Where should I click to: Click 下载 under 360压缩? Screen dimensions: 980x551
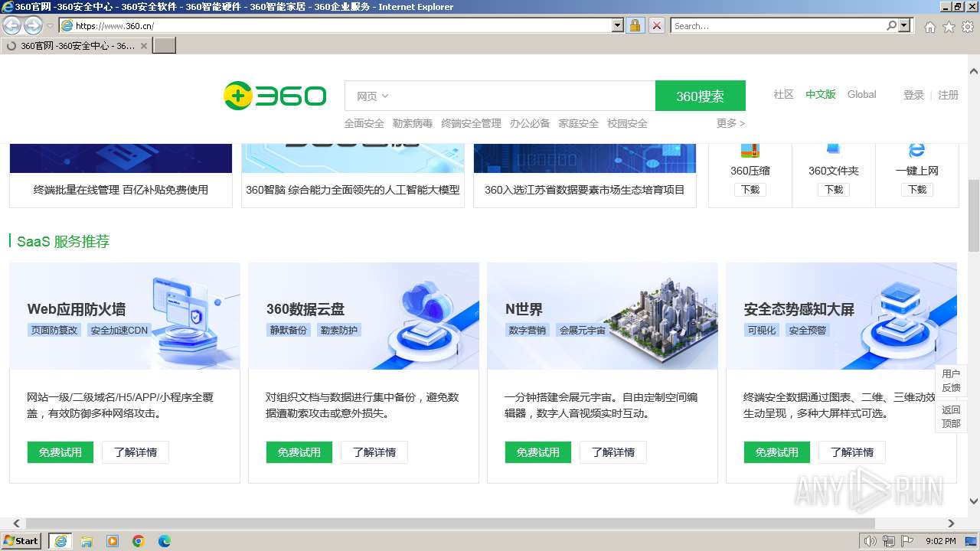tap(750, 189)
